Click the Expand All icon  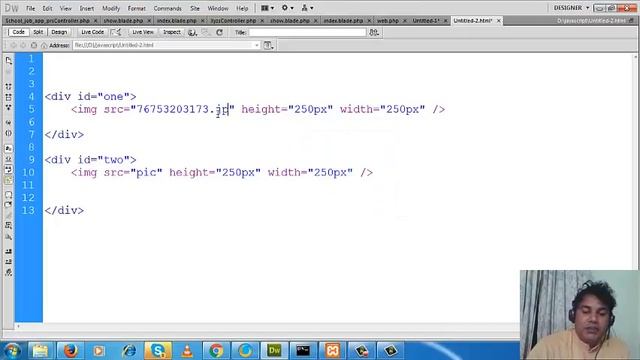[9, 107]
